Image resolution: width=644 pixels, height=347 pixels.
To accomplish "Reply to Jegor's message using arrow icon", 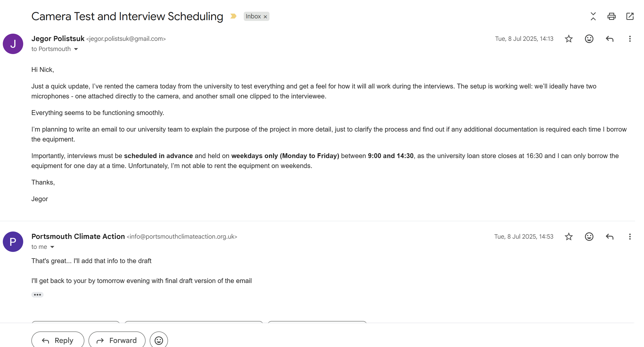I will click(609, 39).
